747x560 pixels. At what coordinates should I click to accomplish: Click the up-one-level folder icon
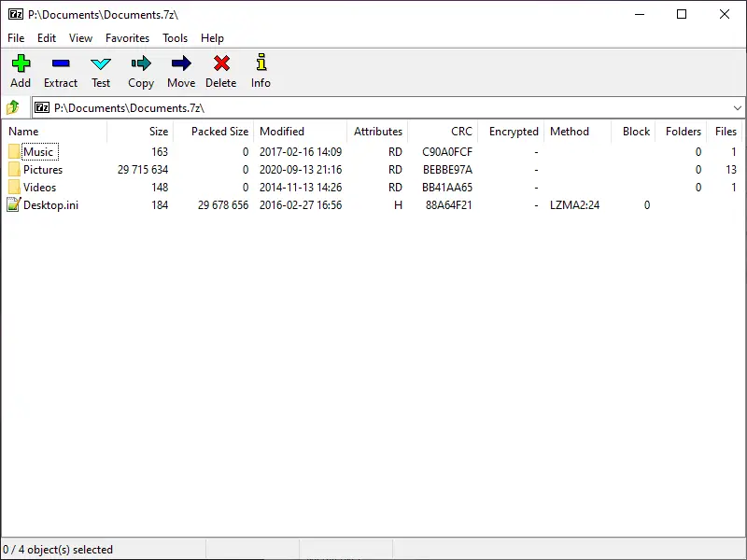pos(12,107)
